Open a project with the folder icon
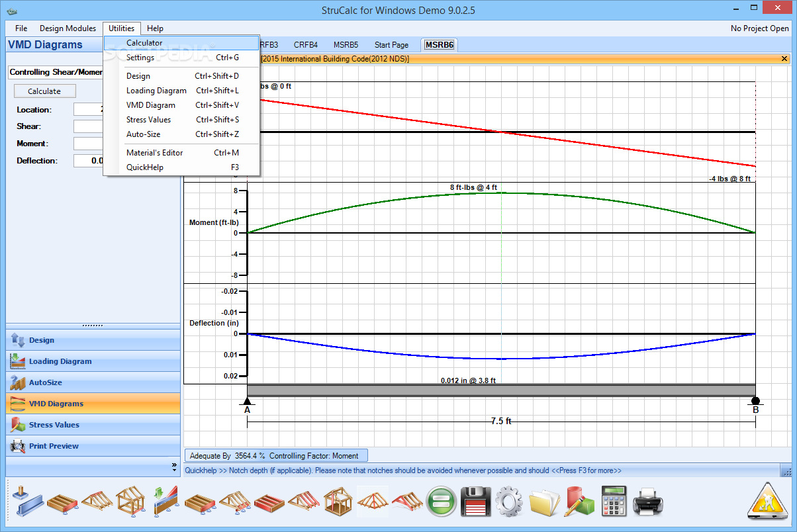Viewport: 797px width, 532px height. click(544, 502)
